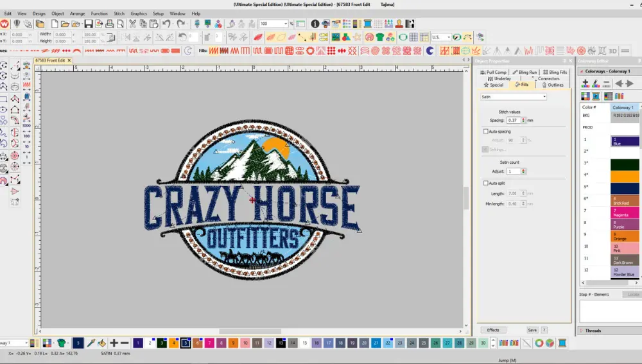Click the New document icon
Image resolution: width=642 pixels, height=364 pixels.
point(55,24)
